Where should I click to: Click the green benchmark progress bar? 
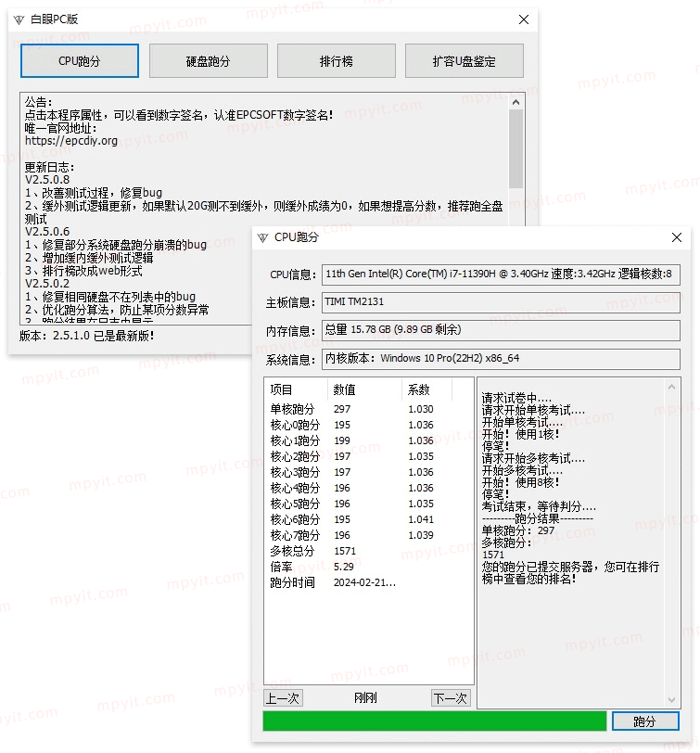click(x=435, y=721)
